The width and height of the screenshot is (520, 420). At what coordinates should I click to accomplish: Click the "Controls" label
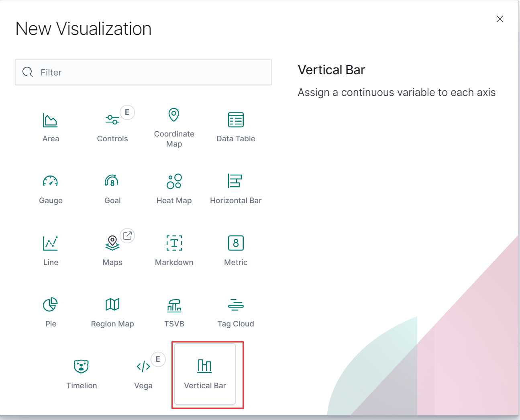pos(112,139)
